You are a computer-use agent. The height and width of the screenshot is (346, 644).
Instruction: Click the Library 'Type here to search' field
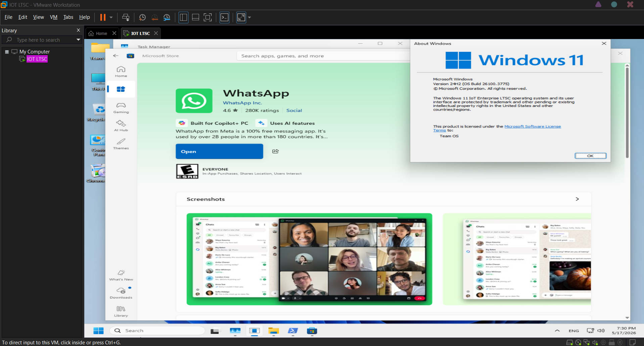[x=42, y=40]
